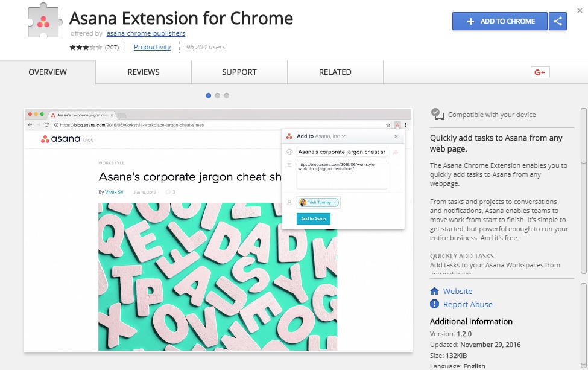Viewport: 588px width, 370px height.
Task: Click the Compatible with your device icon
Action: 437,113
